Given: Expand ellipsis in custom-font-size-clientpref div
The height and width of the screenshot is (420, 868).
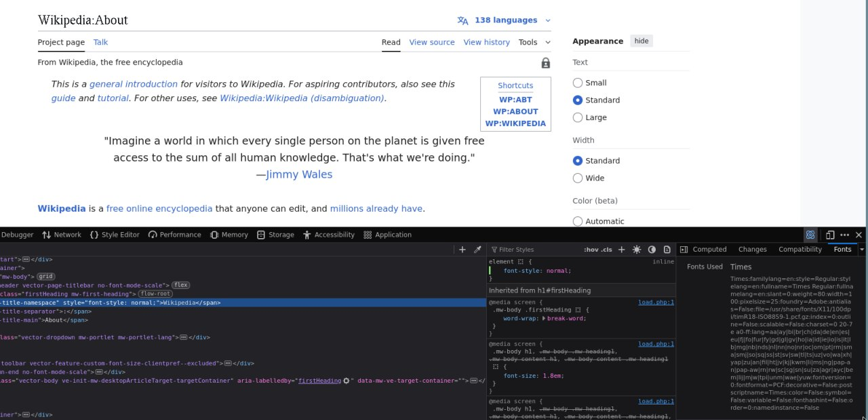Looking at the screenshot, I should tap(228, 364).
